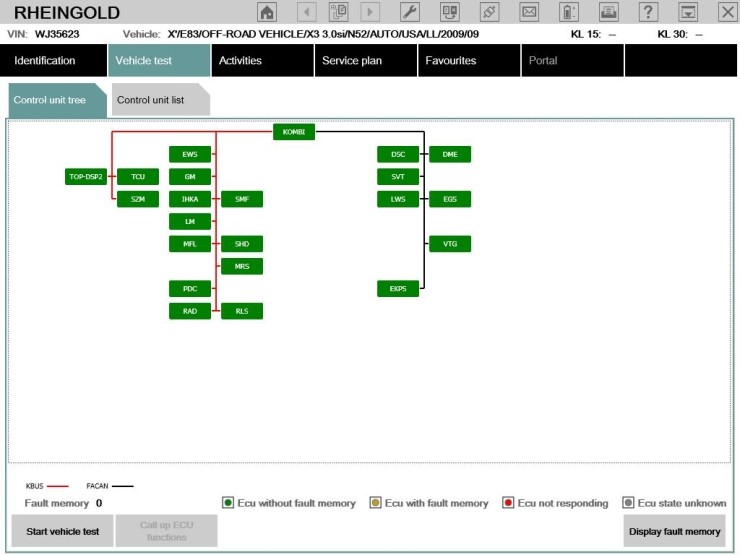
Task: Check the battery status icon
Action: coord(569,12)
